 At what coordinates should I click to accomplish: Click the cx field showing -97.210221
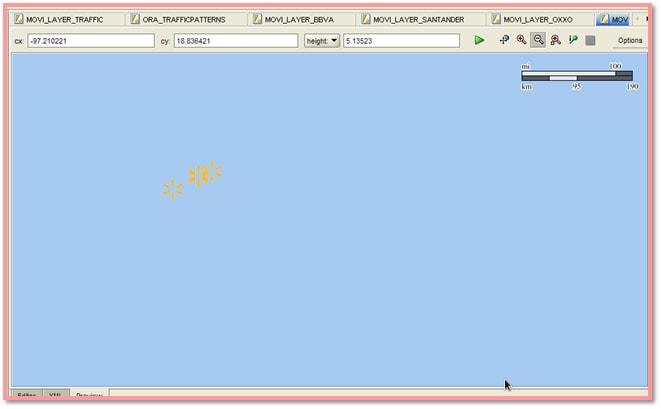tap(91, 41)
